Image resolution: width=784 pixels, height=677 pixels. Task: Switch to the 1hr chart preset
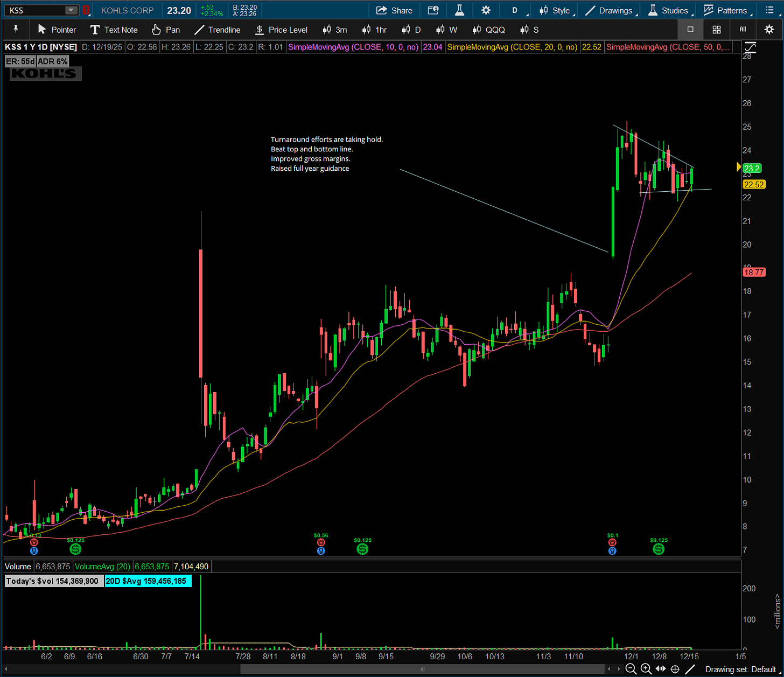[x=374, y=30]
